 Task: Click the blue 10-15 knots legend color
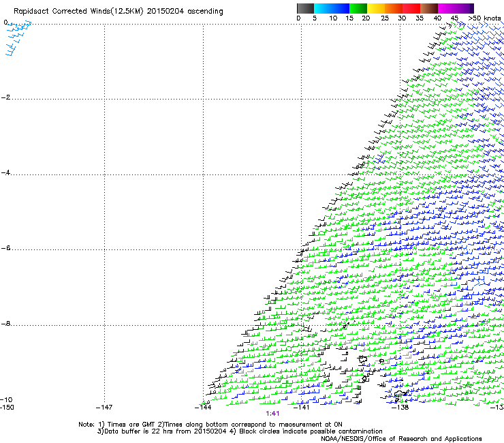[341, 8]
